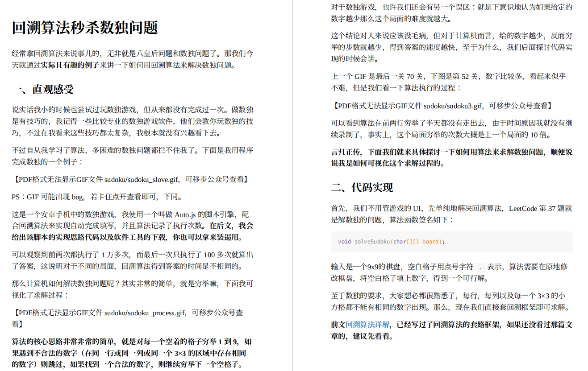Click the paragraph beginning 这个结论对人来说应该没毛病
The width and height of the screenshot is (588, 371).
tap(451, 47)
